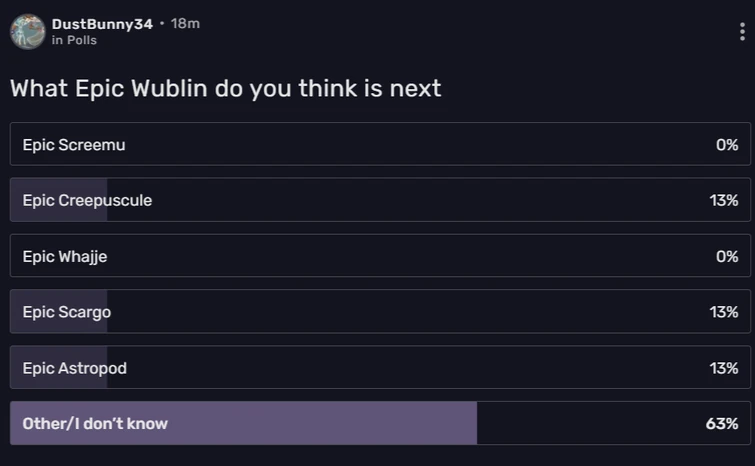Image resolution: width=755 pixels, height=466 pixels.
Task: Click the 13% result beside Epic Creepuscule
Action: tap(724, 200)
